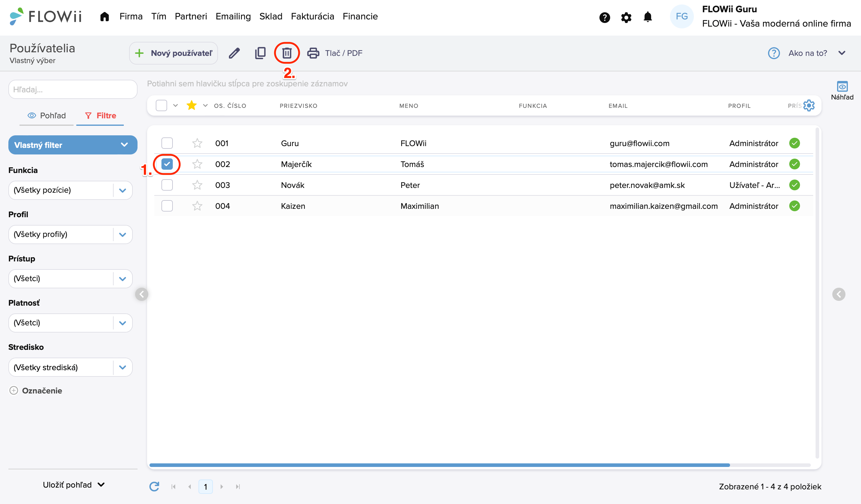Check the Guru row checkbox
The image size is (861, 504).
(167, 143)
